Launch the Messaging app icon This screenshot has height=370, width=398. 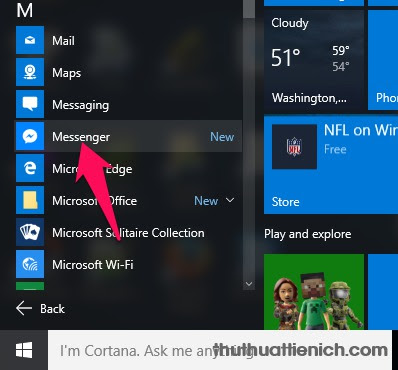point(30,104)
